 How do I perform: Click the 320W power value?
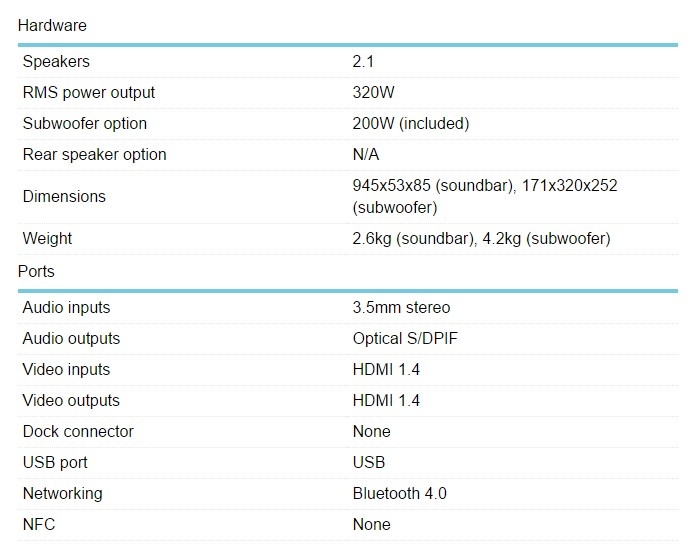[x=373, y=93]
